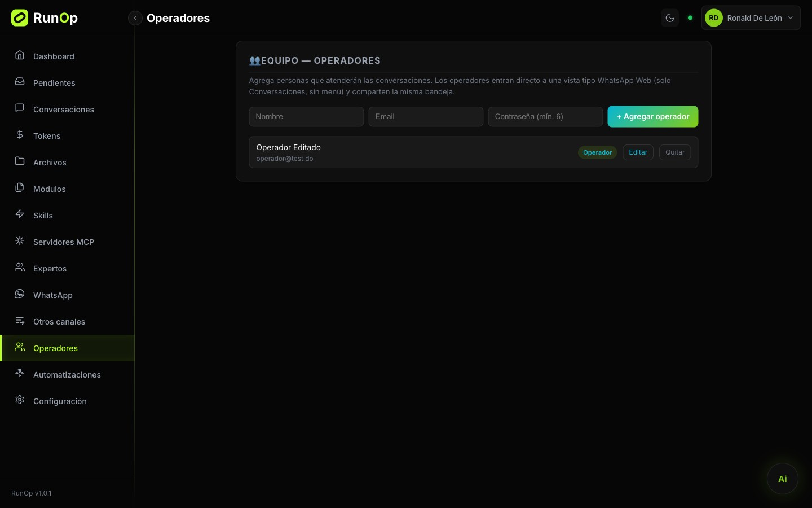Image resolution: width=812 pixels, height=508 pixels.
Task: Open the Skills label in the sidebar
Action: [x=43, y=216]
